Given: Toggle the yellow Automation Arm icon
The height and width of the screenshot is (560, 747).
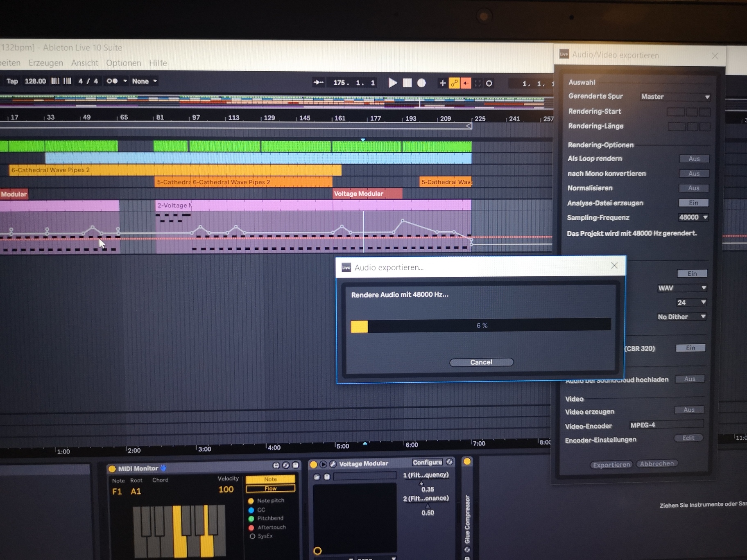Looking at the screenshot, I should tap(454, 83).
